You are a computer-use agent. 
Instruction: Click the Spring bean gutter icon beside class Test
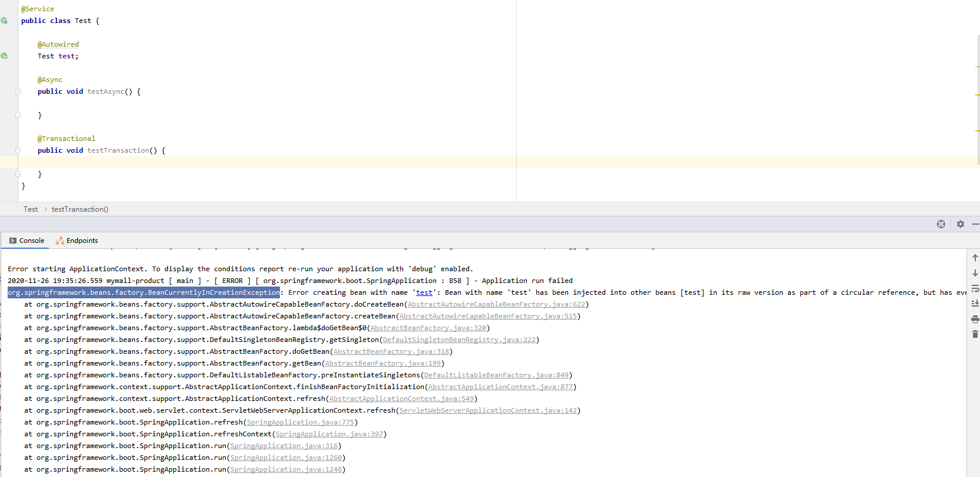click(4, 21)
